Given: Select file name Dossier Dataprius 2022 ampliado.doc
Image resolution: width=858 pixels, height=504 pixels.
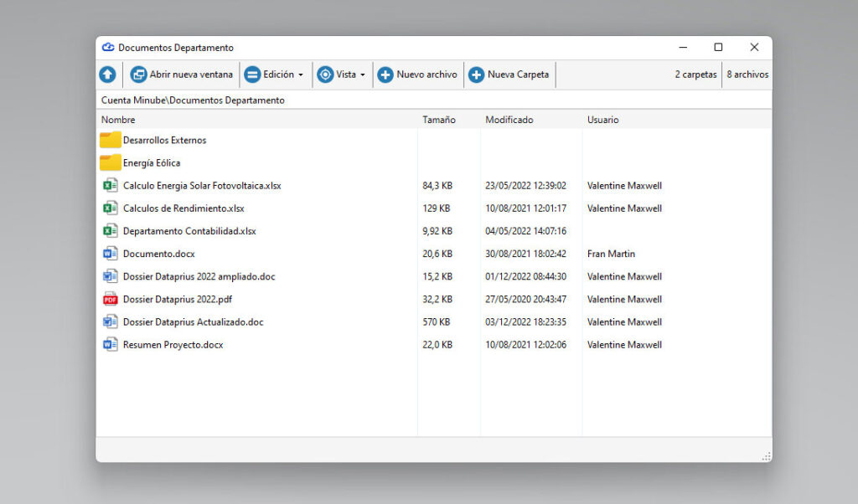Looking at the screenshot, I should click(x=199, y=276).
